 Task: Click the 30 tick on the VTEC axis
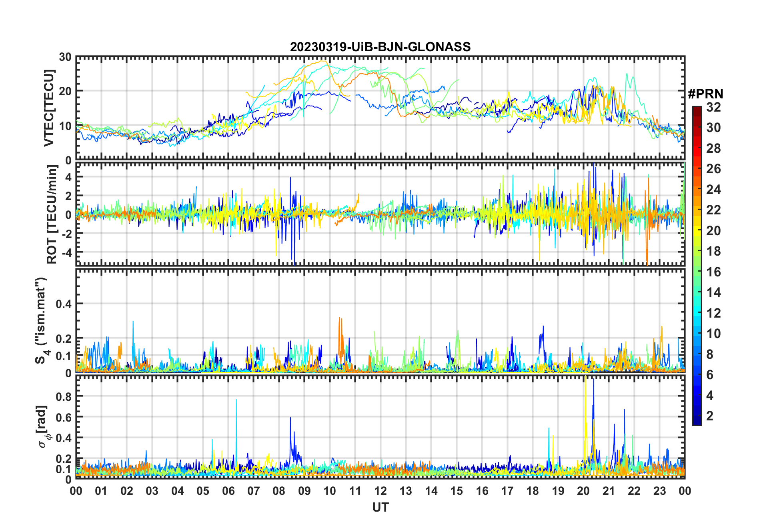click(65, 57)
